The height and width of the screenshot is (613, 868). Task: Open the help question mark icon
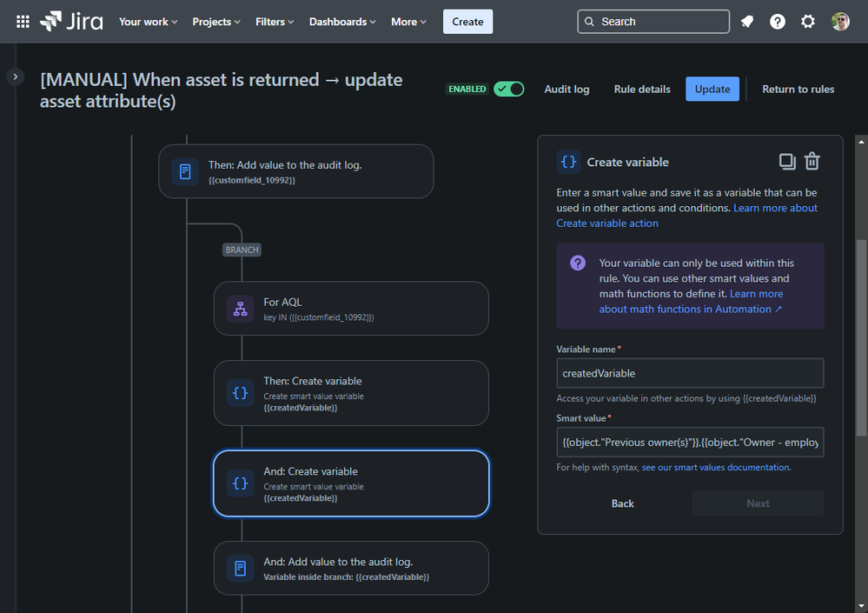(778, 22)
